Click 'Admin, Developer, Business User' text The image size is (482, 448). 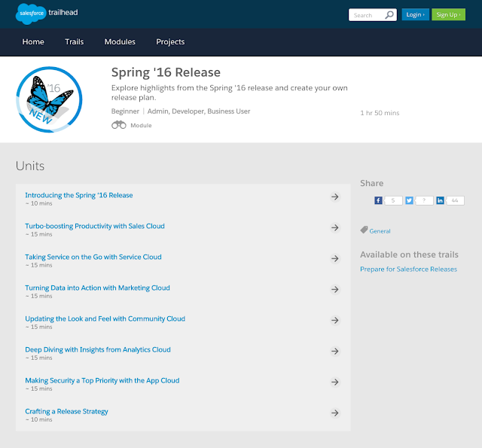199,111
